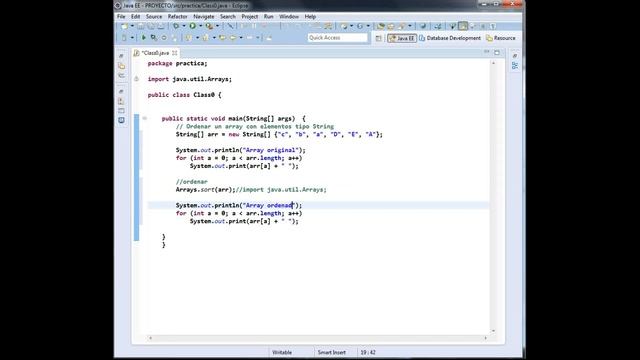This screenshot has height=360, width=640.
Task: Start debugging with the Debug bug icon
Action: pos(176,26)
